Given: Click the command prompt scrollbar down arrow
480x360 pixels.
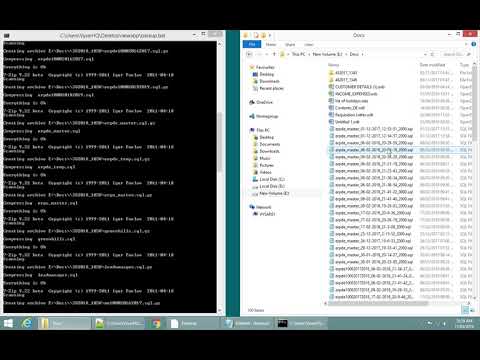Looking at the screenshot, I should point(220,310).
